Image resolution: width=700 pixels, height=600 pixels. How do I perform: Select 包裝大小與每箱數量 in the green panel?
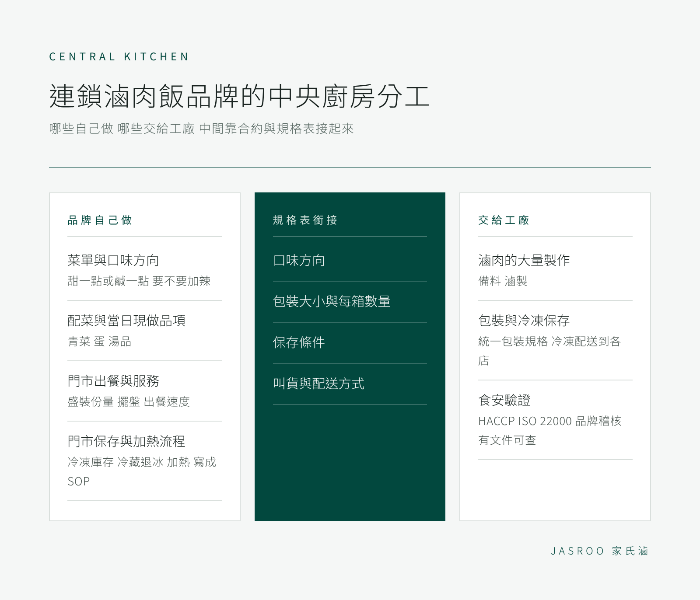coord(332,302)
